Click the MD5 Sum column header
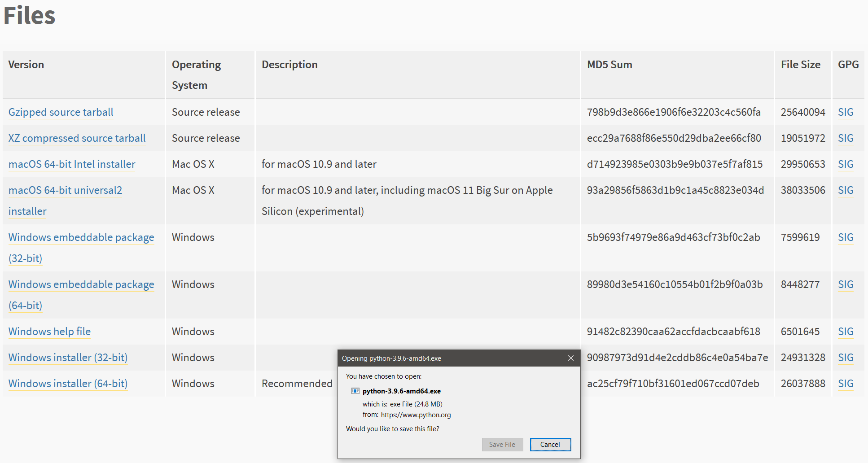Image resolution: width=868 pixels, height=463 pixels. pos(609,65)
